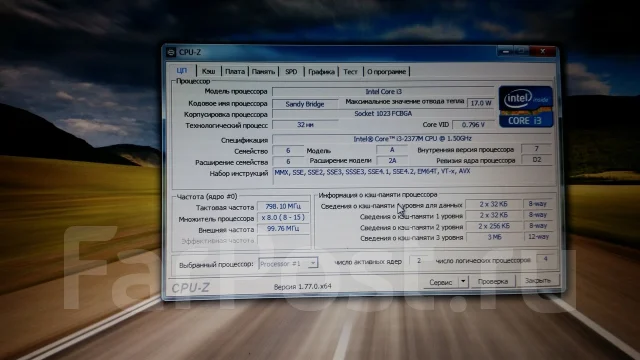Click the Intel Core i3 logo badge
This screenshot has height=360, width=640.
pos(526,107)
